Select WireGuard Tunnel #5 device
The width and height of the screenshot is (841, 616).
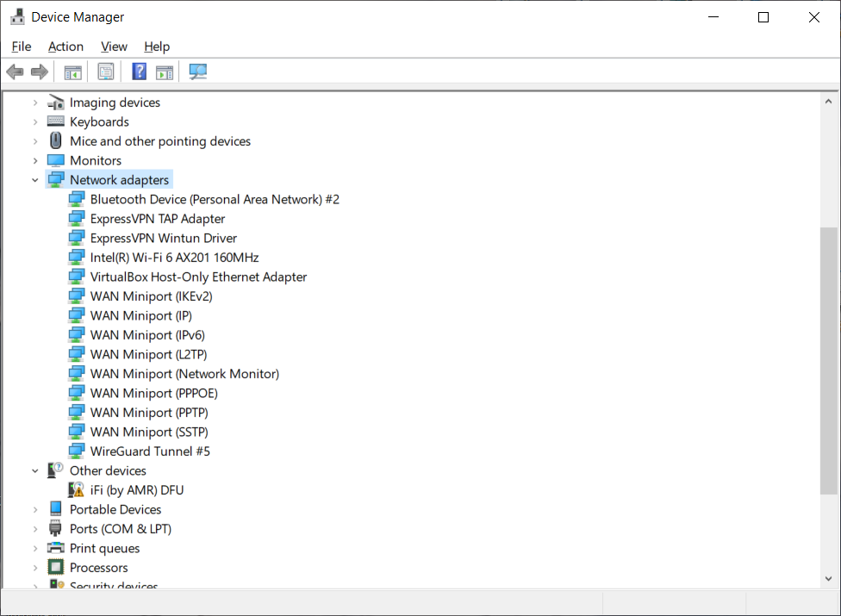(x=150, y=451)
